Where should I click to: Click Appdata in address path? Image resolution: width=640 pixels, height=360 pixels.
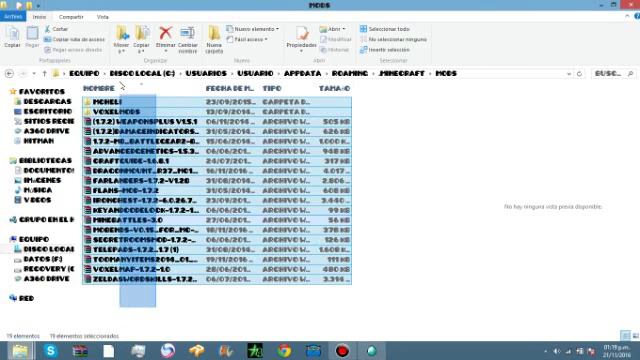pyautogui.click(x=302, y=73)
